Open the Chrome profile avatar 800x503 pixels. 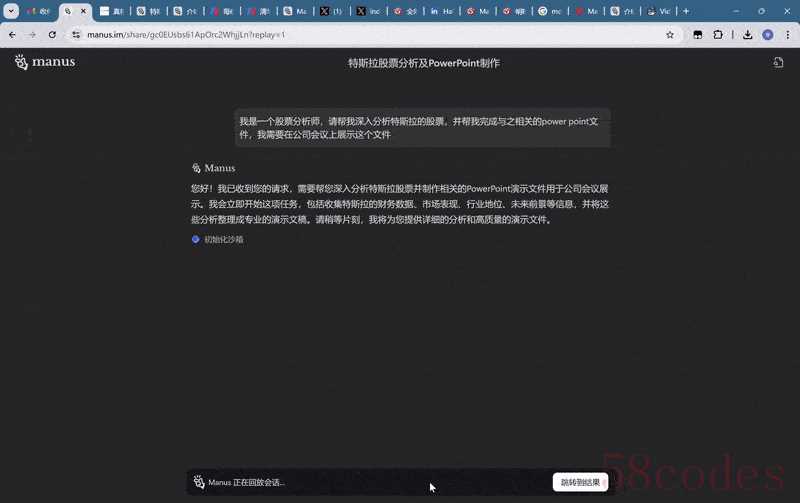tap(768, 35)
